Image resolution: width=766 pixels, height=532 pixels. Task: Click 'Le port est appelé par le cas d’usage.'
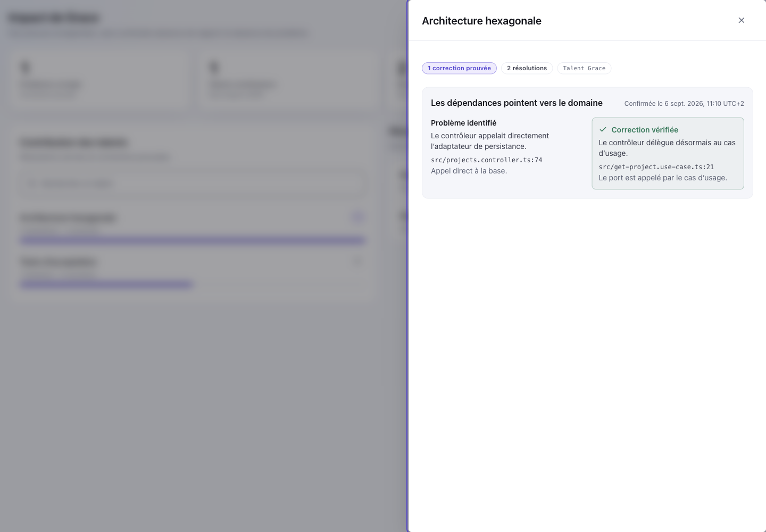coord(663,178)
